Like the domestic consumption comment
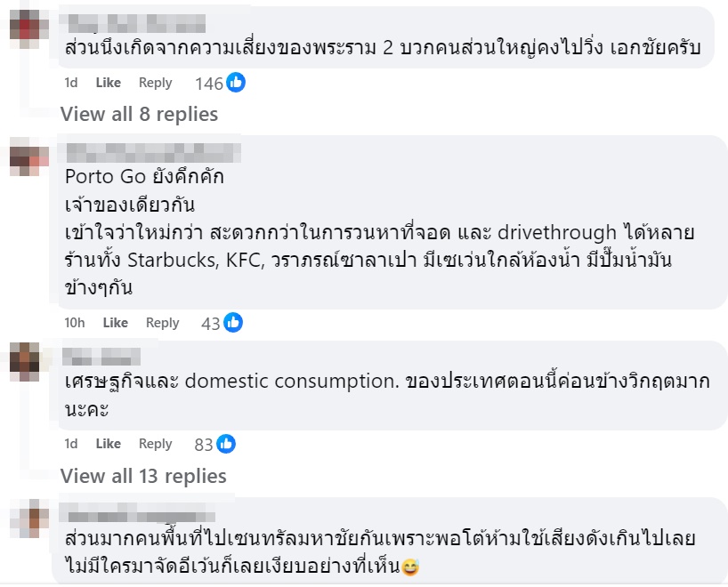 tap(108, 444)
